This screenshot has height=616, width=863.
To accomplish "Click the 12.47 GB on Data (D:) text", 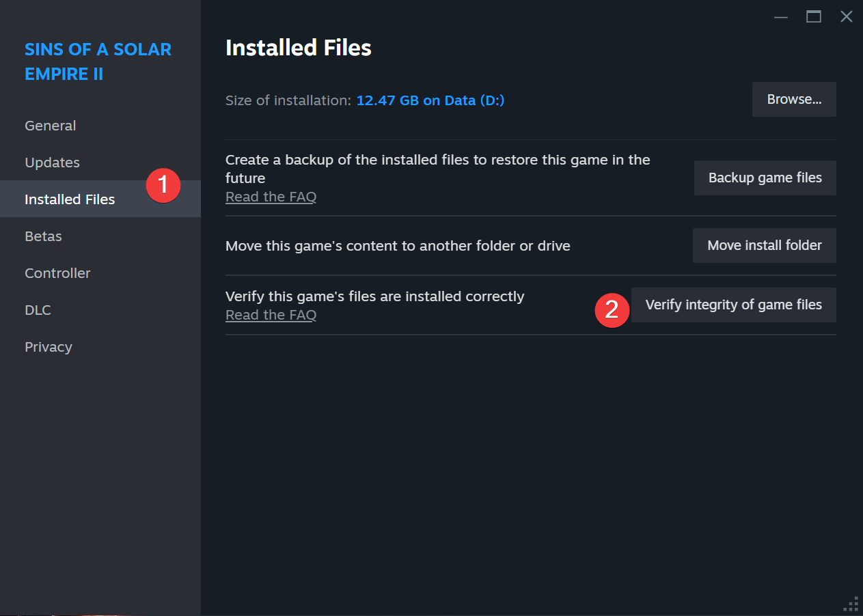I will 430,100.
